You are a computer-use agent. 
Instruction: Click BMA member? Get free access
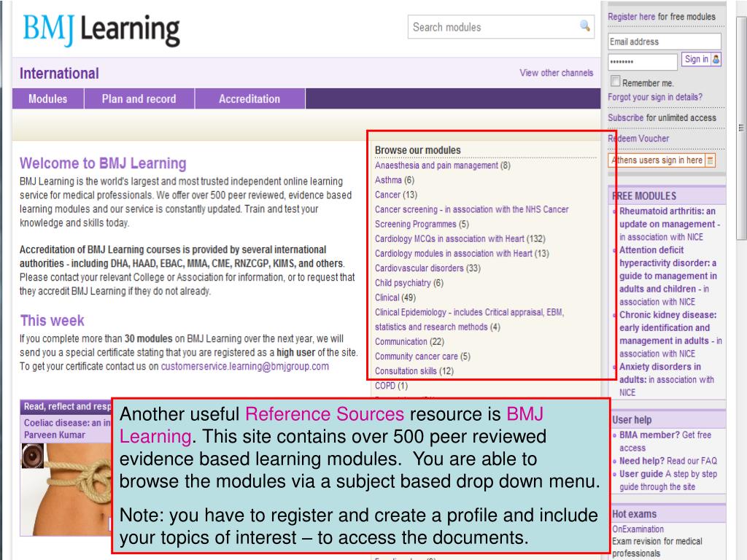[x=665, y=441]
